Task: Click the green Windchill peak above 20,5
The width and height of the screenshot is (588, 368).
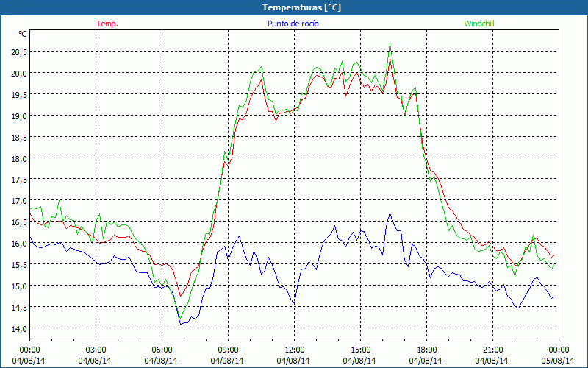Action: [x=390, y=44]
